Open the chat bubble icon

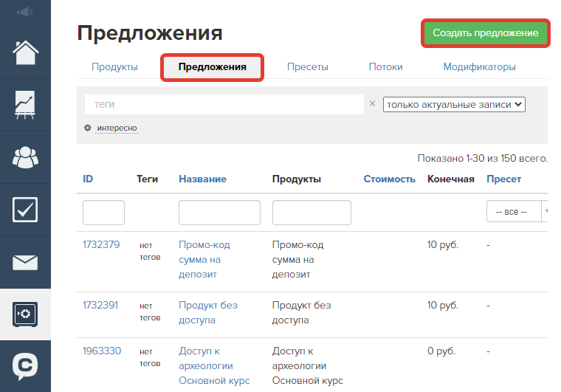pyautogui.click(x=25, y=366)
